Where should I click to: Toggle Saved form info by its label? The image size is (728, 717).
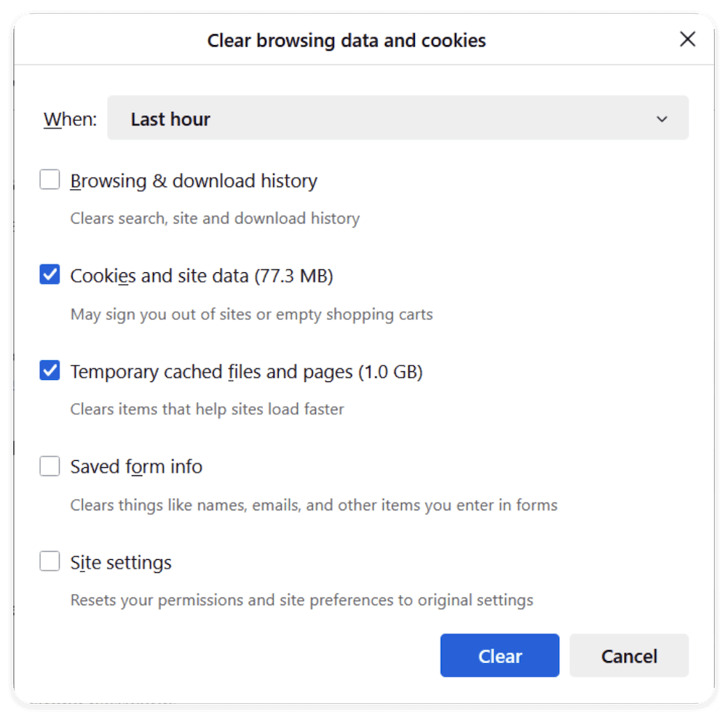click(135, 466)
